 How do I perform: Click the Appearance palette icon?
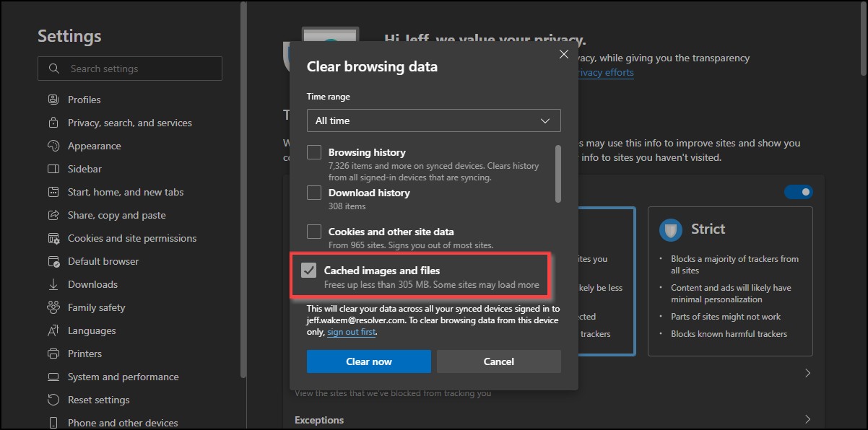click(x=53, y=146)
